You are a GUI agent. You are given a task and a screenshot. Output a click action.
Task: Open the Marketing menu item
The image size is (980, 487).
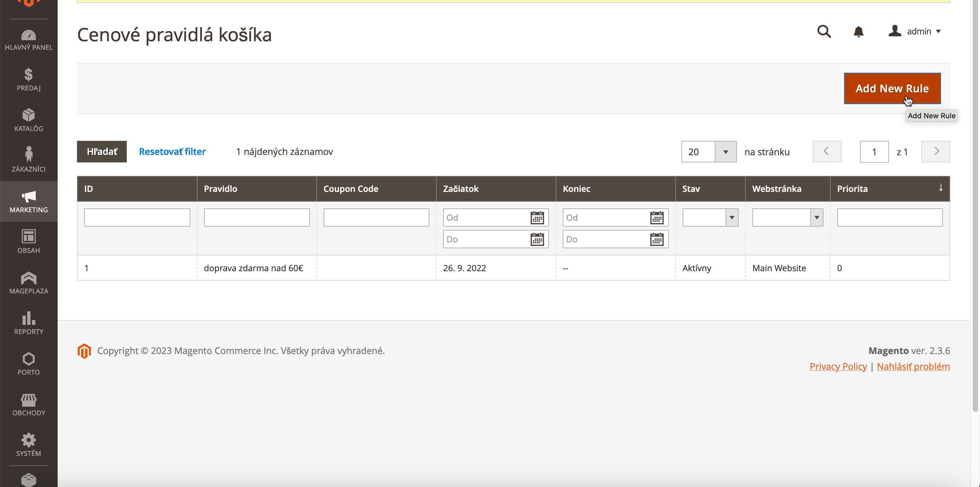point(28,201)
